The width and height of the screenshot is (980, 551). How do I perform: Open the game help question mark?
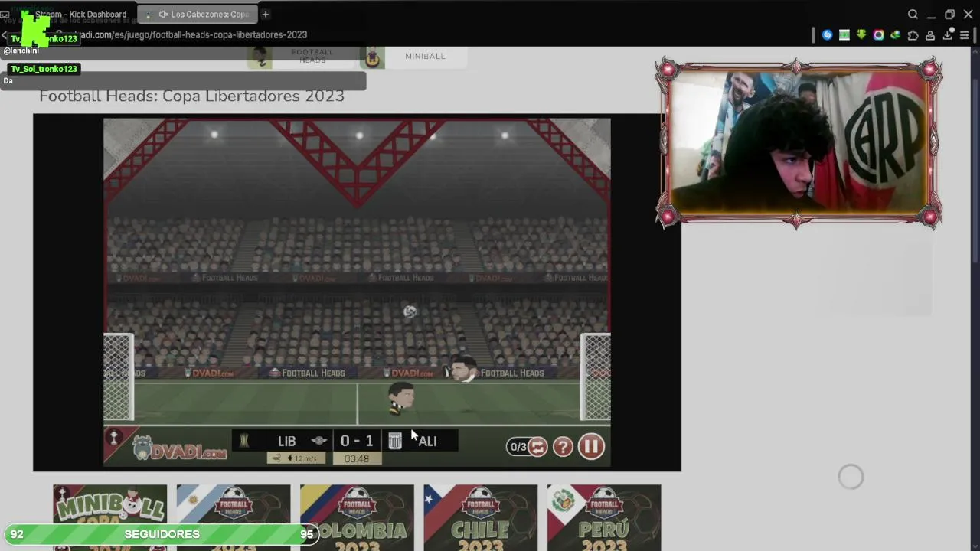[x=563, y=447]
